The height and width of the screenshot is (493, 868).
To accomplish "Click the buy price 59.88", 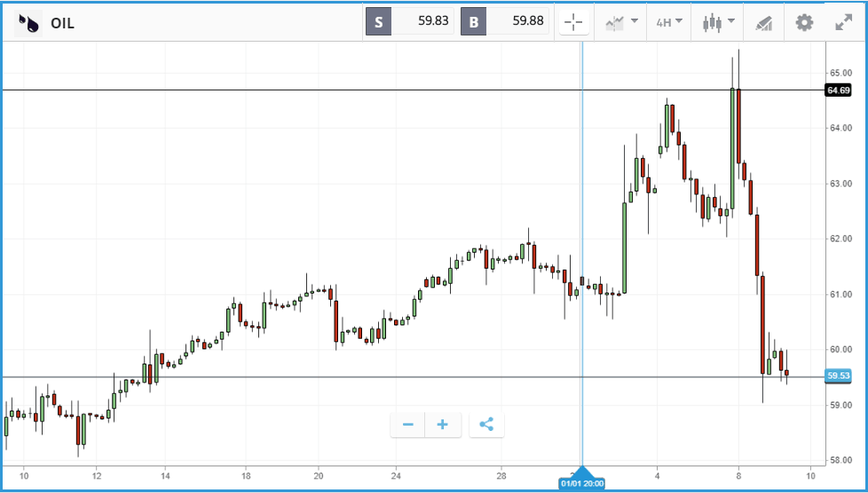I will 528,21.
